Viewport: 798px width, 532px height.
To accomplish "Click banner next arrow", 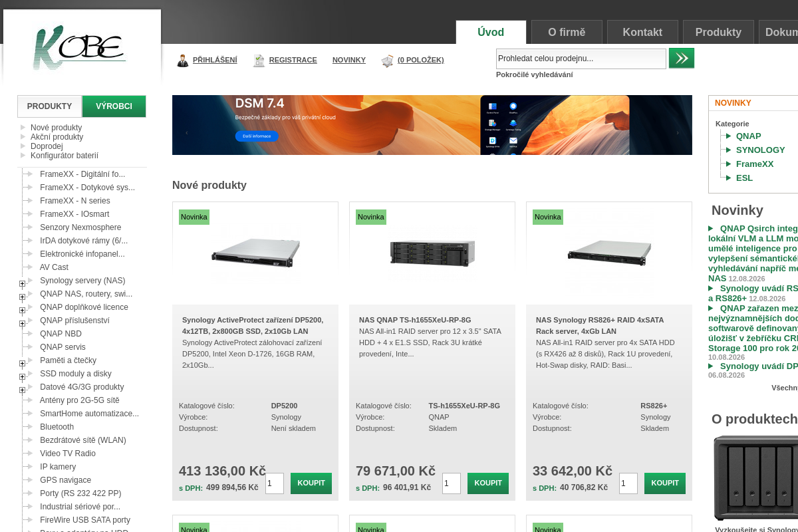I will pos(678,133).
